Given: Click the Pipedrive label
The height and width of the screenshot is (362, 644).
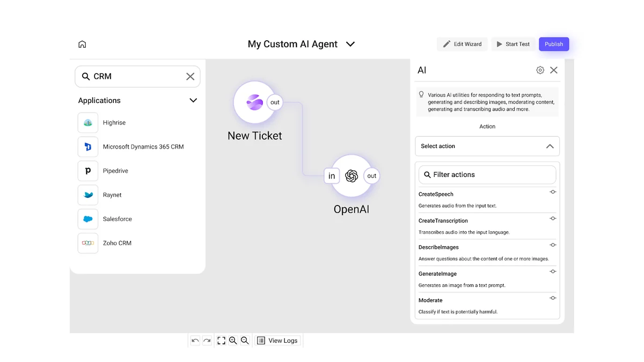Looking at the screenshot, I should [x=115, y=171].
